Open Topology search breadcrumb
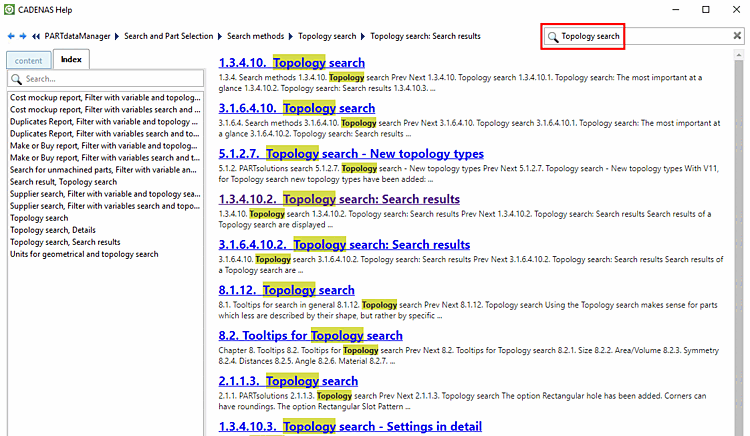The image size is (750, 436). coord(327,36)
